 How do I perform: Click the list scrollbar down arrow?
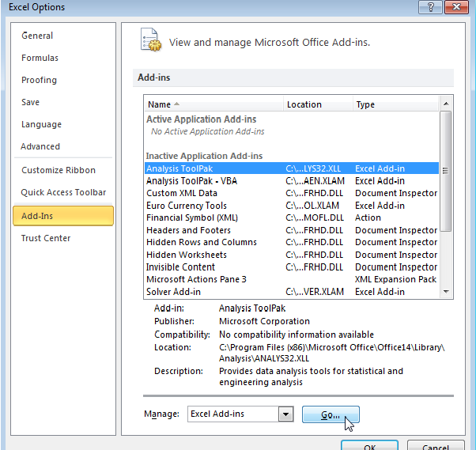[x=446, y=292]
